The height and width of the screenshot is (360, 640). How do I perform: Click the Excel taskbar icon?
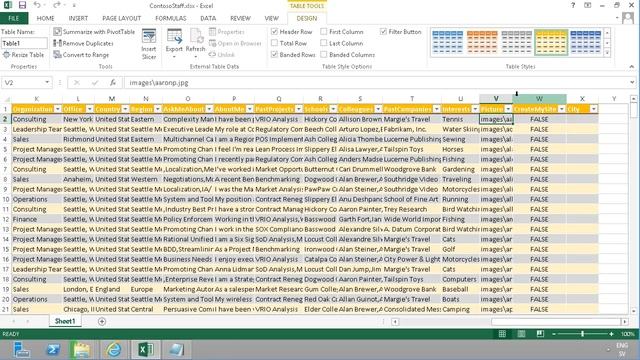(x=146, y=350)
